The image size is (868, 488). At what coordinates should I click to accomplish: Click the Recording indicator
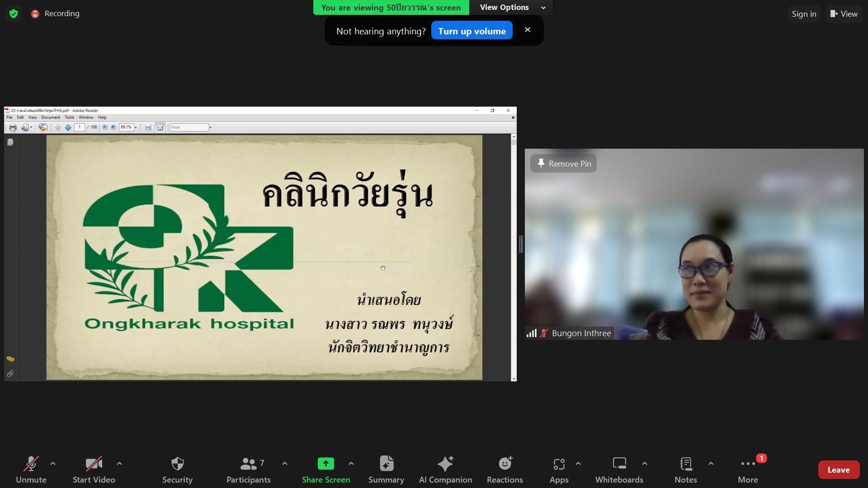point(55,14)
